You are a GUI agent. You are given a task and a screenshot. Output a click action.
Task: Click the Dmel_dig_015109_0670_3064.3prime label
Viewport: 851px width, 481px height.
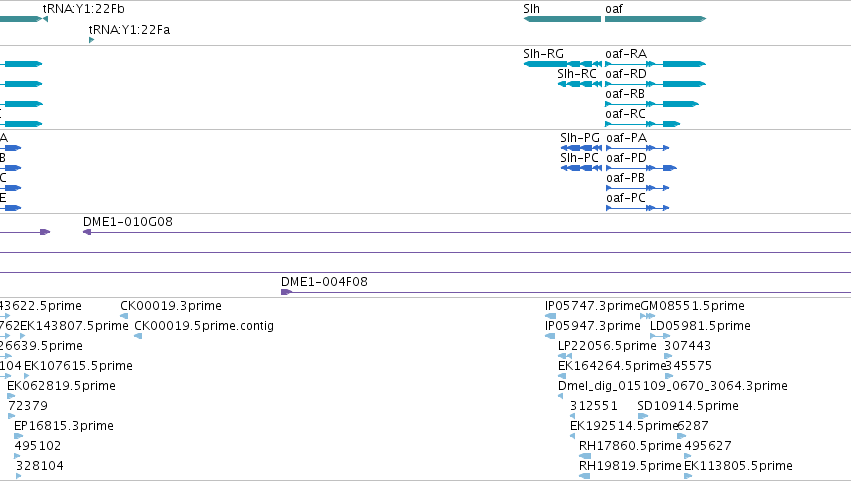tap(672, 386)
